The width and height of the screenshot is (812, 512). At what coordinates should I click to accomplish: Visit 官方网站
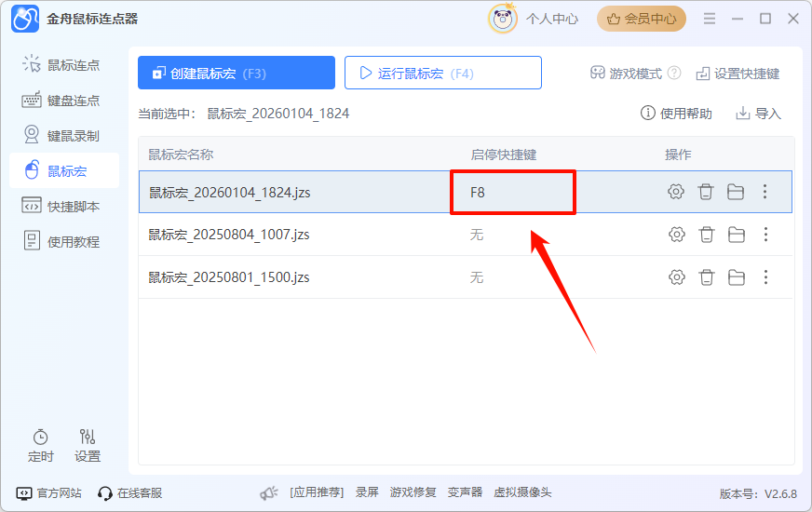coord(49,492)
